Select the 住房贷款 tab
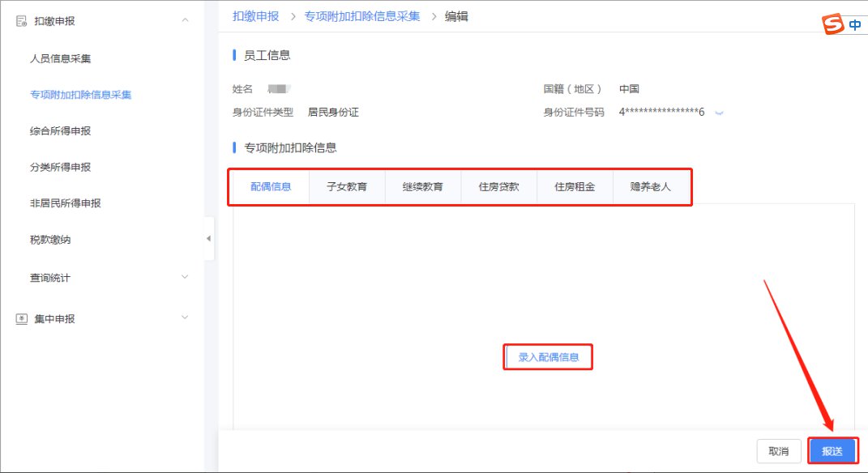 [498, 186]
